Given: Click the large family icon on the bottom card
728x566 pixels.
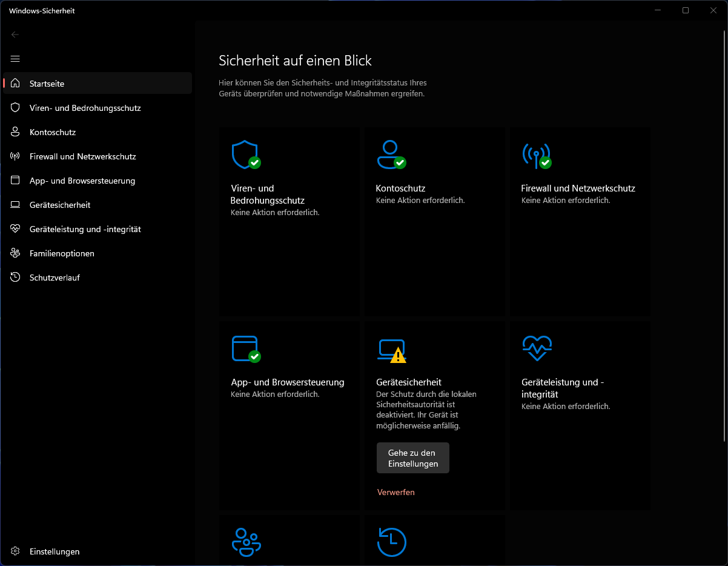Looking at the screenshot, I should click(247, 542).
